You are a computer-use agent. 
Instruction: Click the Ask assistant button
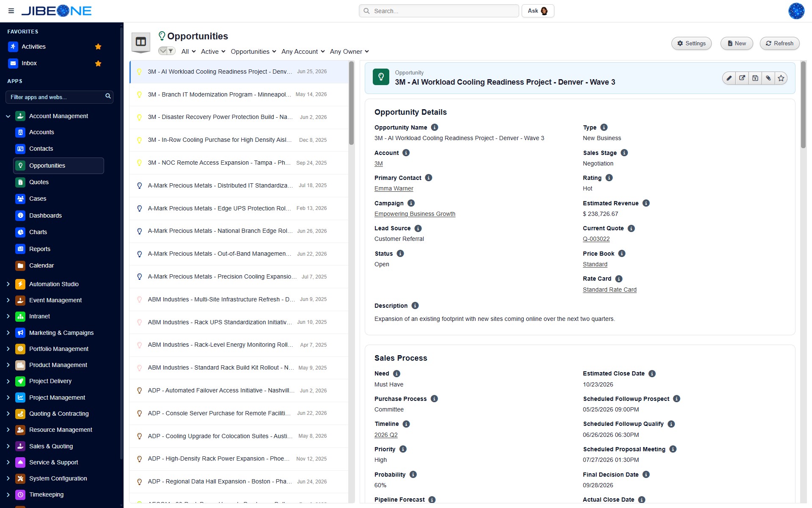(x=538, y=11)
